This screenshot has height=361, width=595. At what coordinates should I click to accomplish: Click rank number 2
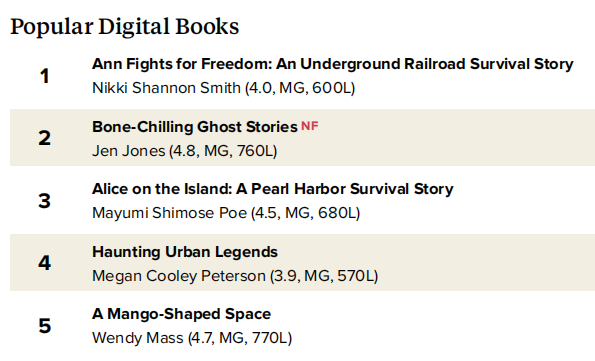pos(44,138)
